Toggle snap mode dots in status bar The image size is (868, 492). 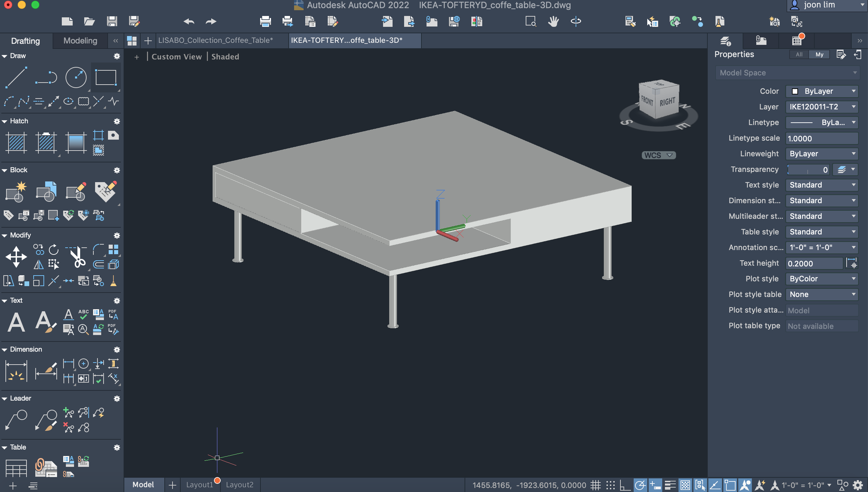(x=610, y=485)
